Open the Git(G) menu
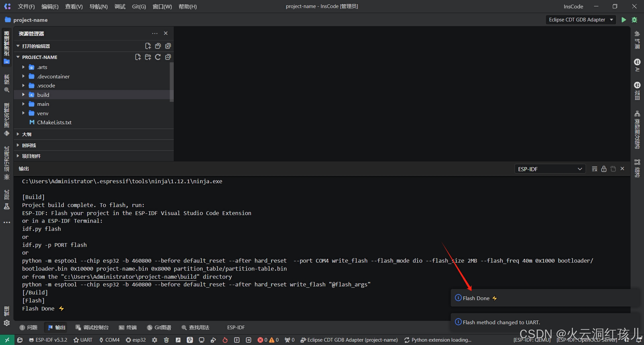644x345 pixels. click(x=139, y=6)
